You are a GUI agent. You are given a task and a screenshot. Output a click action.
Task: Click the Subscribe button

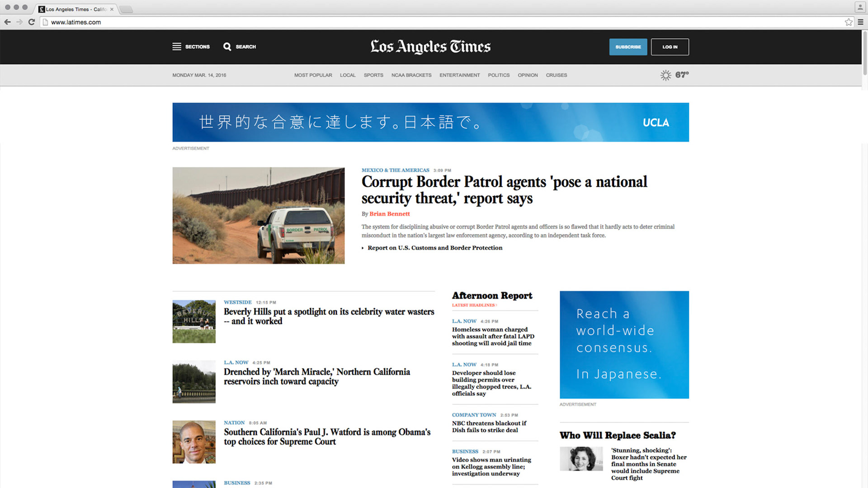point(628,47)
